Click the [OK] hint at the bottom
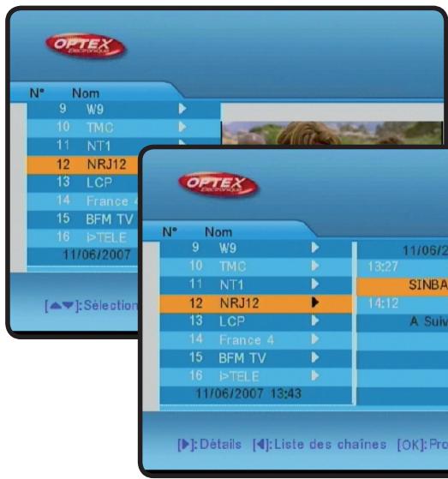 (x=422, y=445)
